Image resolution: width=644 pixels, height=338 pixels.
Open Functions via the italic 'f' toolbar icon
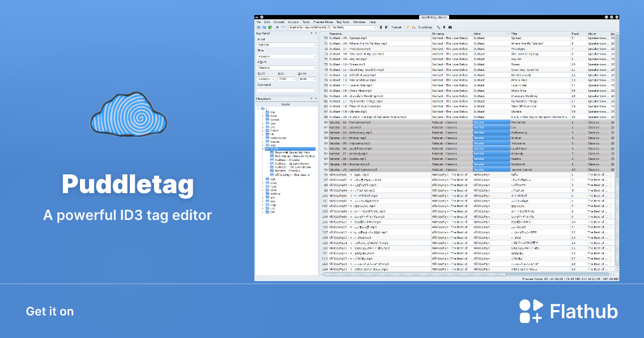click(407, 27)
